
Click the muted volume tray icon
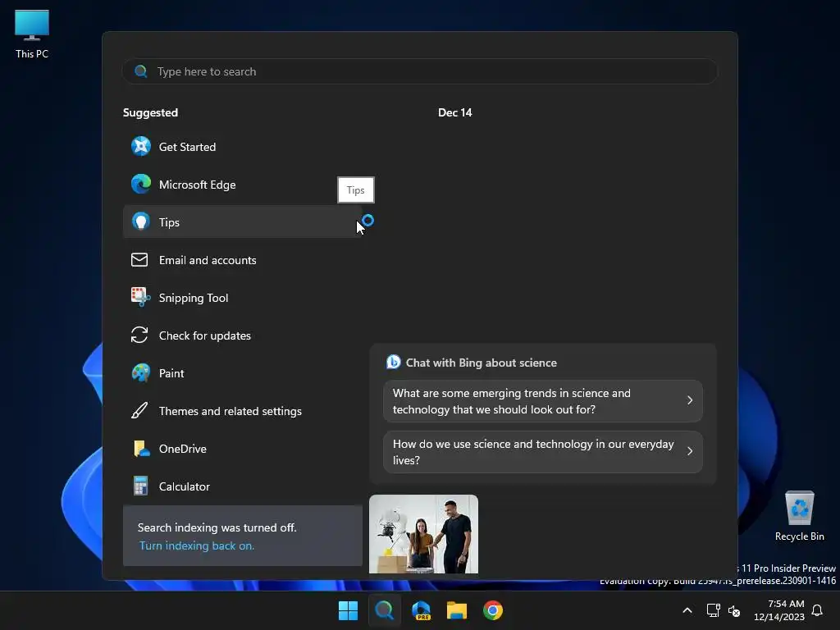734,610
